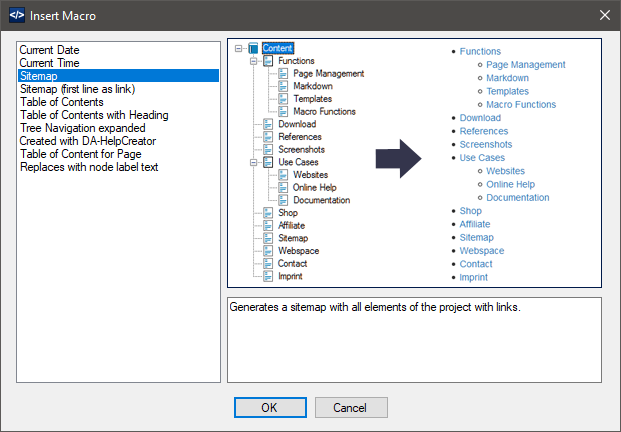Click the Shop page icon in preview tree
The height and width of the screenshot is (432, 621).
(268, 213)
